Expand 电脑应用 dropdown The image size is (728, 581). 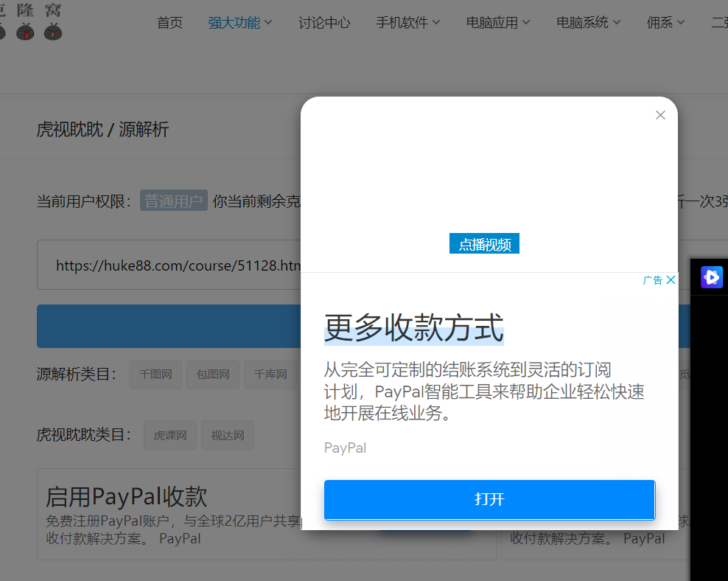tap(497, 22)
